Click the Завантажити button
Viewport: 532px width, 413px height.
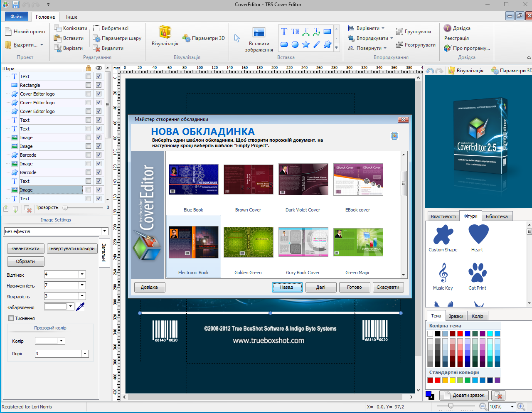(25, 248)
